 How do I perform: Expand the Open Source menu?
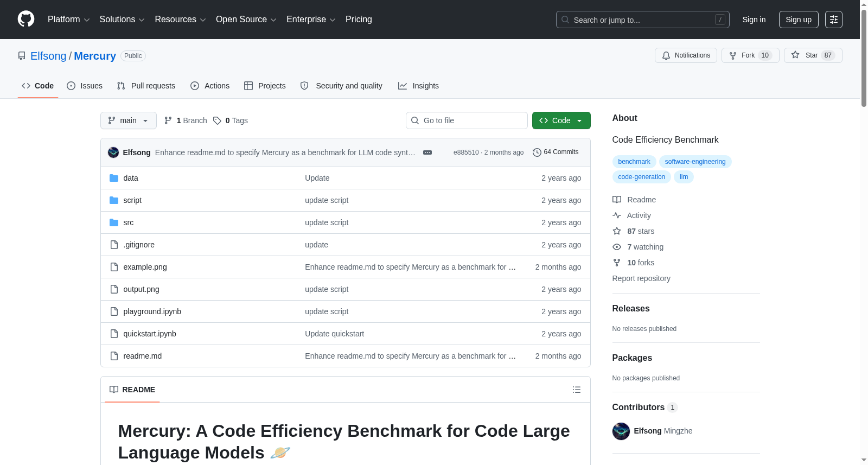(x=246, y=20)
